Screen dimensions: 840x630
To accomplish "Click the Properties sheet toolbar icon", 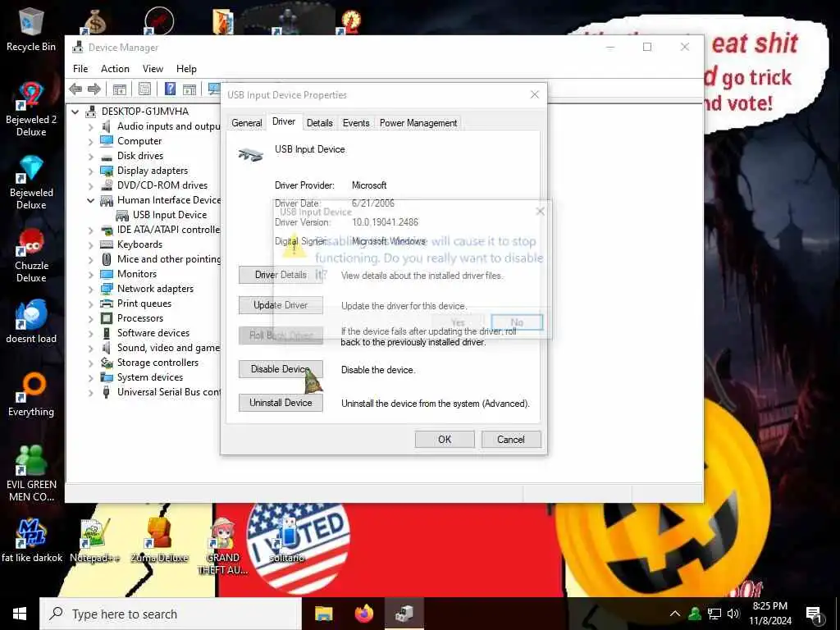I will coord(144,89).
